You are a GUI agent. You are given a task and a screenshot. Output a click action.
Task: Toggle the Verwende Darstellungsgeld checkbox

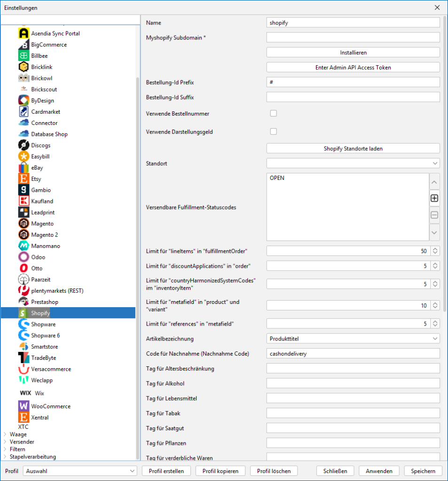click(273, 132)
